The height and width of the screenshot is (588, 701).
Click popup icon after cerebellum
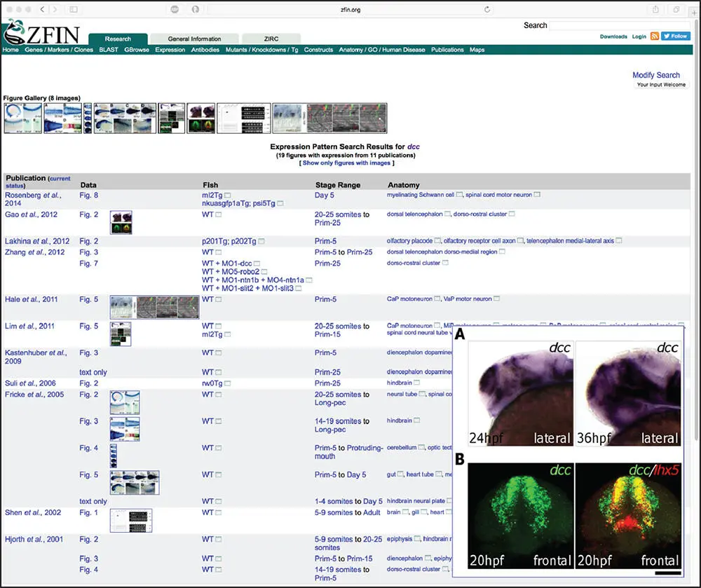421,447
